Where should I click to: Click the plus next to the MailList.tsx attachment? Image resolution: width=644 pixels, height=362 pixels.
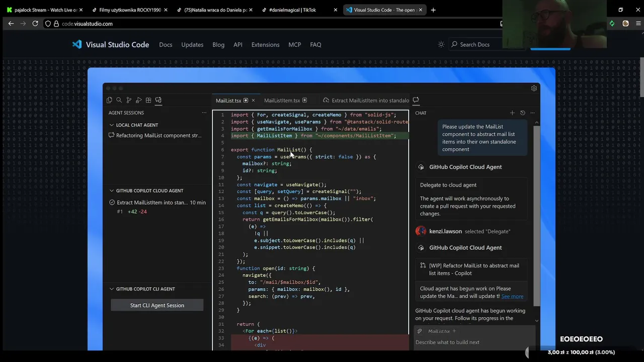click(x=454, y=331)
